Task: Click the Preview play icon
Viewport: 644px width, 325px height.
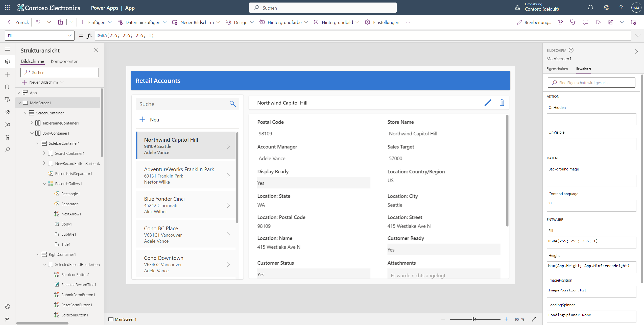Action: (598, 22)
